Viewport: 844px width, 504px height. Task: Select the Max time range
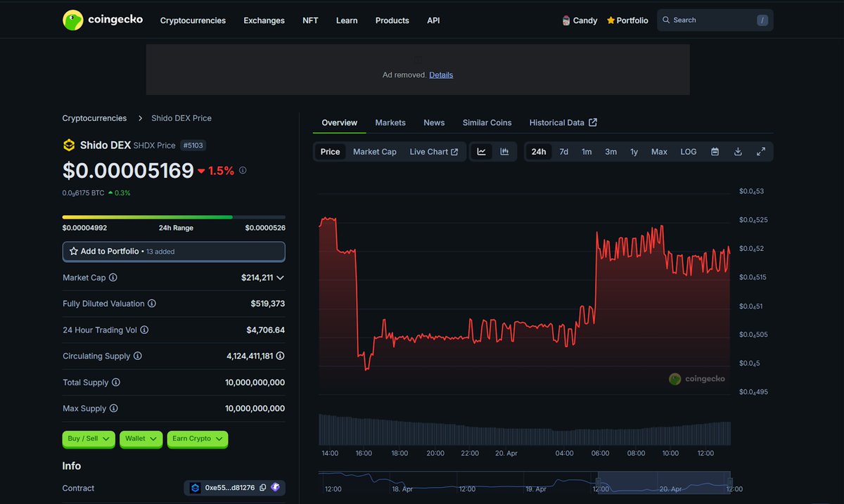point(659,152)
